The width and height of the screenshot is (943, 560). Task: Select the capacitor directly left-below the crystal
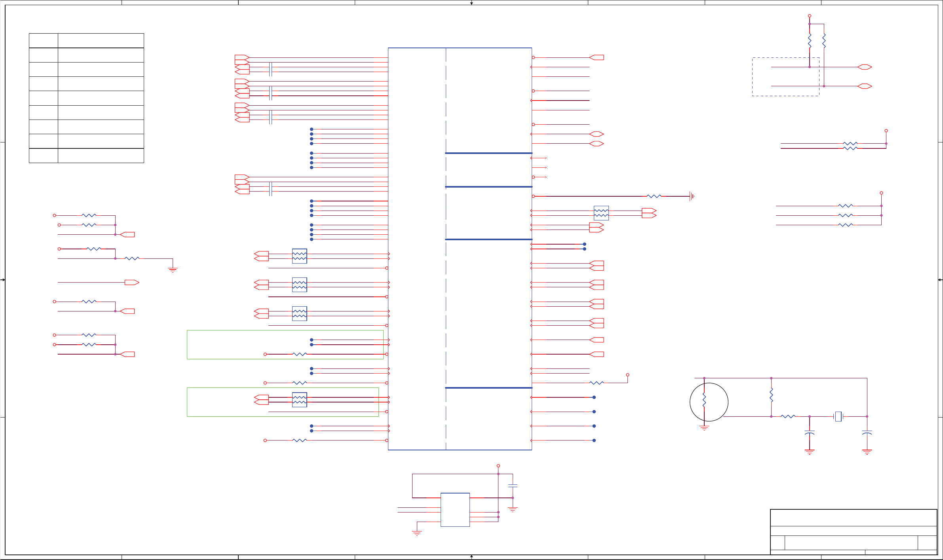[810, 433]
